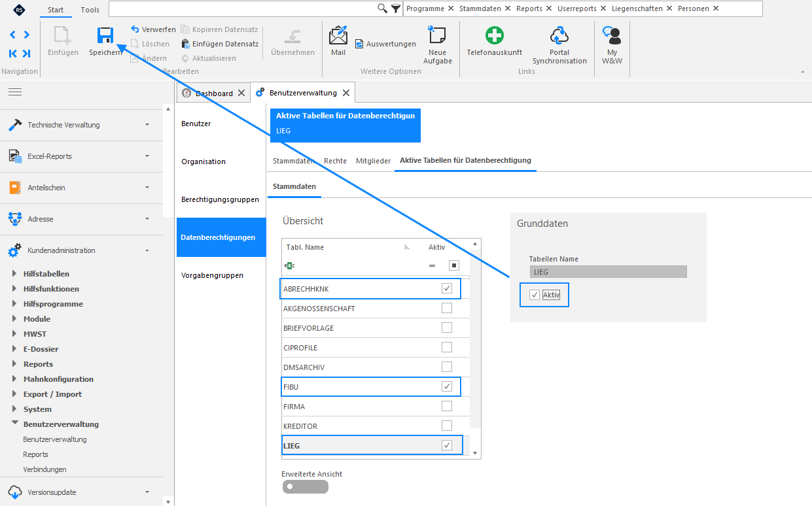The width and height of the screenshot is (812, 506).
Task: Discard changes using Verwerfen
Action: click(x=153, y=29)
